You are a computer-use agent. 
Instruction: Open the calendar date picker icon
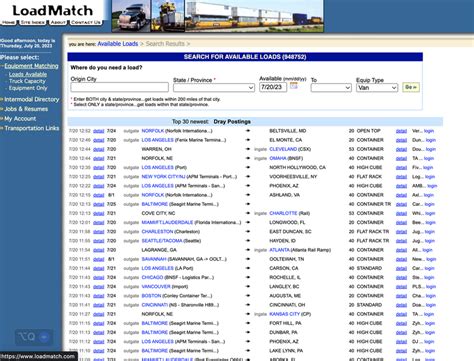294,86
